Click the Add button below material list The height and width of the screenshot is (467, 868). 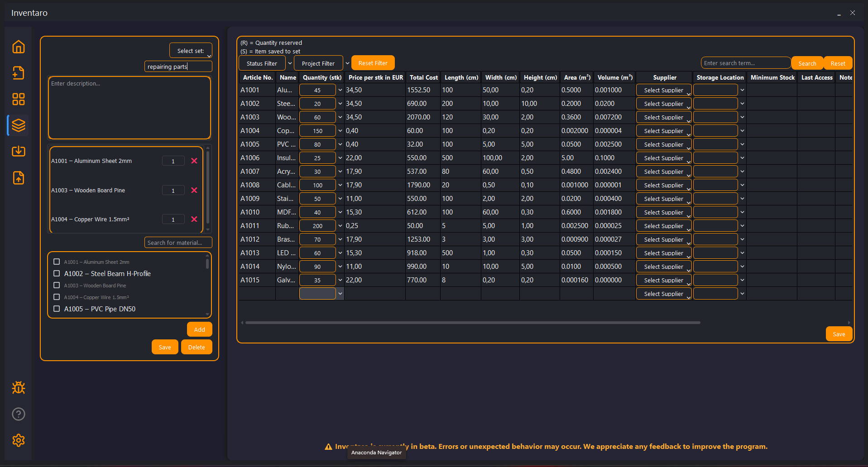pyautogui.click(x=200, y=329)
